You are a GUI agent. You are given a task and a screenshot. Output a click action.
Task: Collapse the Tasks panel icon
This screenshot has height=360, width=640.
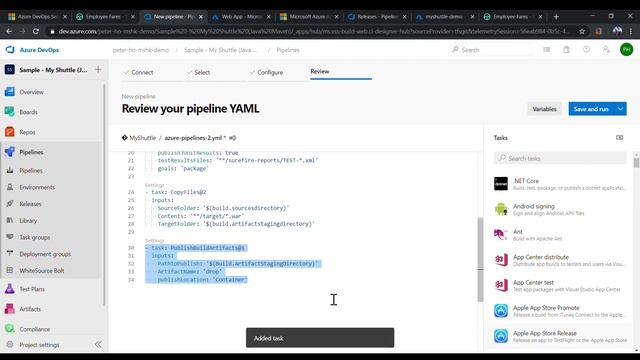click(x=619, y=138)
